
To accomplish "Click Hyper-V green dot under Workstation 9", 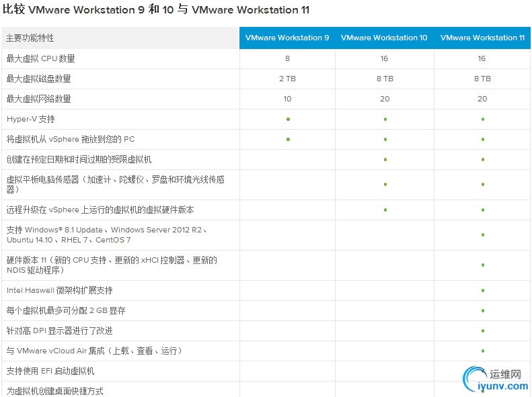I will (x=288, y=120).
